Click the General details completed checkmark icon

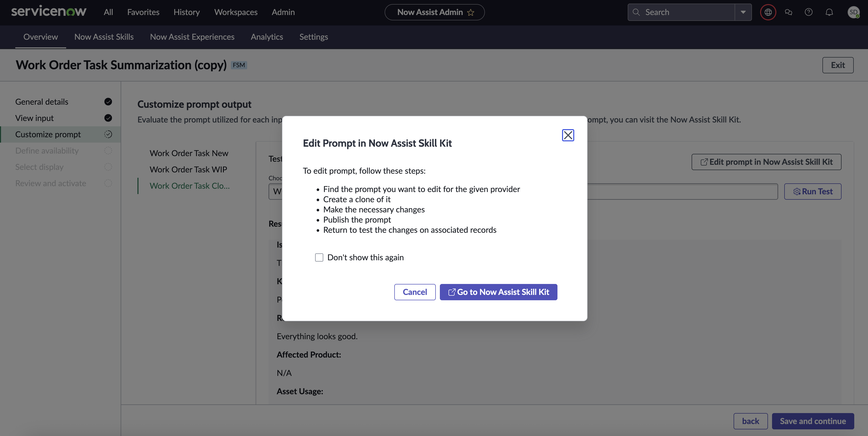click(x=108, y=102)
